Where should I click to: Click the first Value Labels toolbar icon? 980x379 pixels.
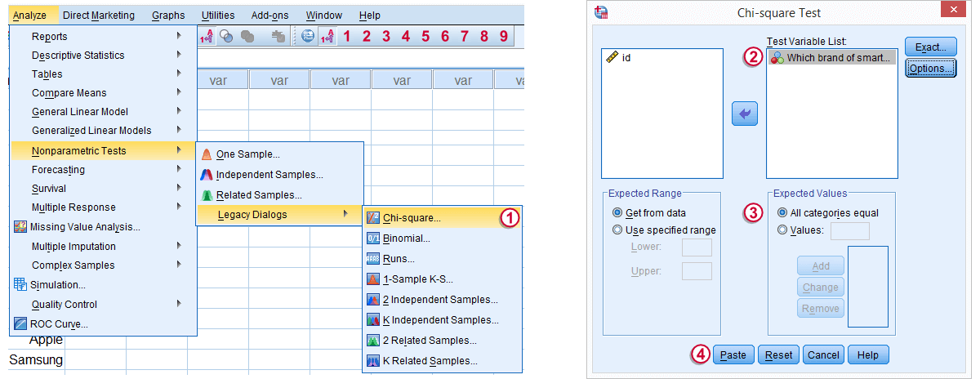pyautogui.click(x=207, y=36)
